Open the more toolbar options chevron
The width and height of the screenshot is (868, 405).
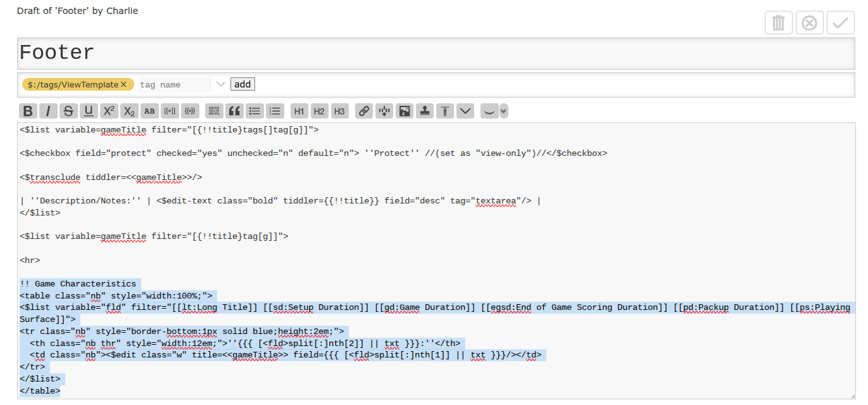[x=465, y=111]
